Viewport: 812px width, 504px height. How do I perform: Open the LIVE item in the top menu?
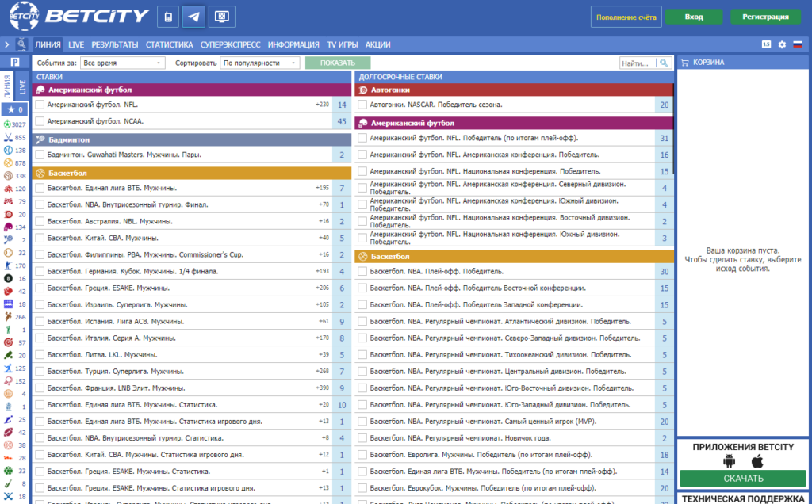click(x=76, y=45)
